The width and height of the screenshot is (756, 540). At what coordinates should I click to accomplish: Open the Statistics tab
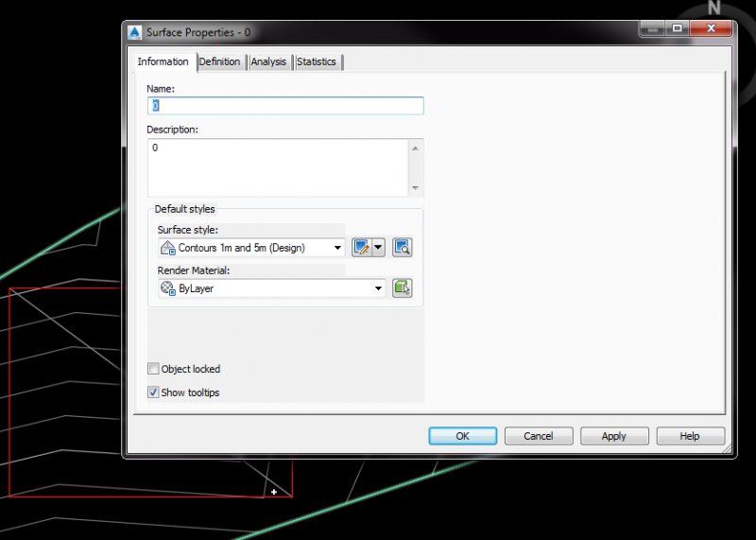pyautogui.click(x=317, y=61)
